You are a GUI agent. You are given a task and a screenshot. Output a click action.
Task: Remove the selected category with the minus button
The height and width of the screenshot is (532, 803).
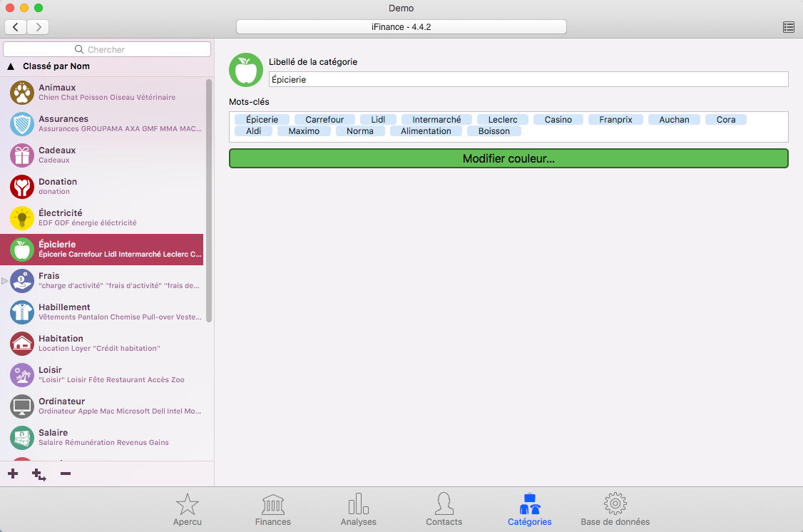[x=66, y=474]
